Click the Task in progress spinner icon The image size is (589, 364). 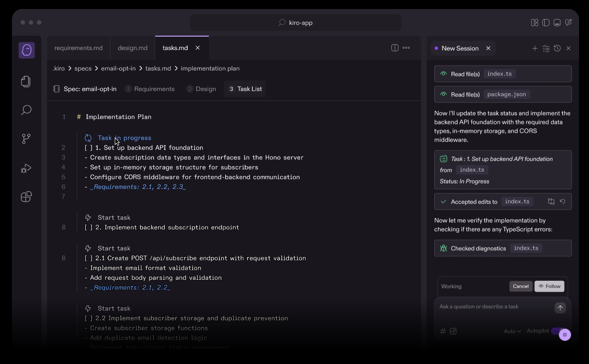(88, 138)
